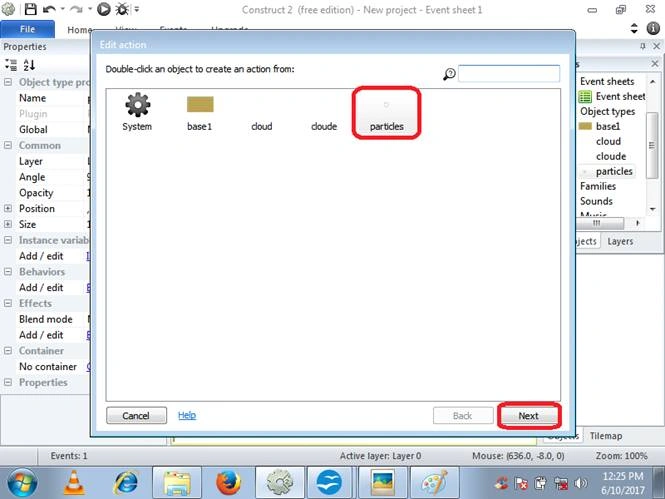Select cloude in project tree

[611, 156]
